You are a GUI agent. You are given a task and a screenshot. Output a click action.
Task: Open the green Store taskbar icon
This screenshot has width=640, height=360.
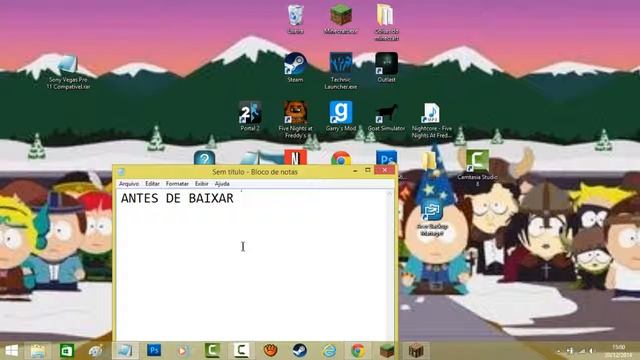67,351
